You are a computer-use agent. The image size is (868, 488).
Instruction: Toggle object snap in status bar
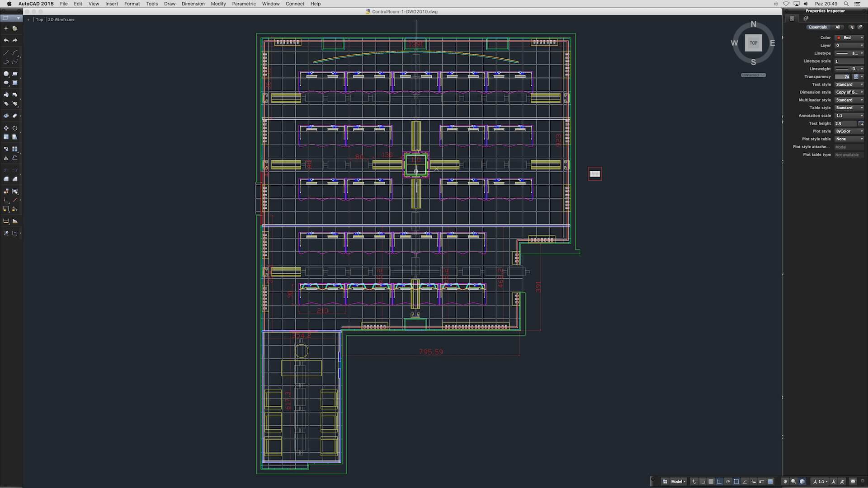736,482
